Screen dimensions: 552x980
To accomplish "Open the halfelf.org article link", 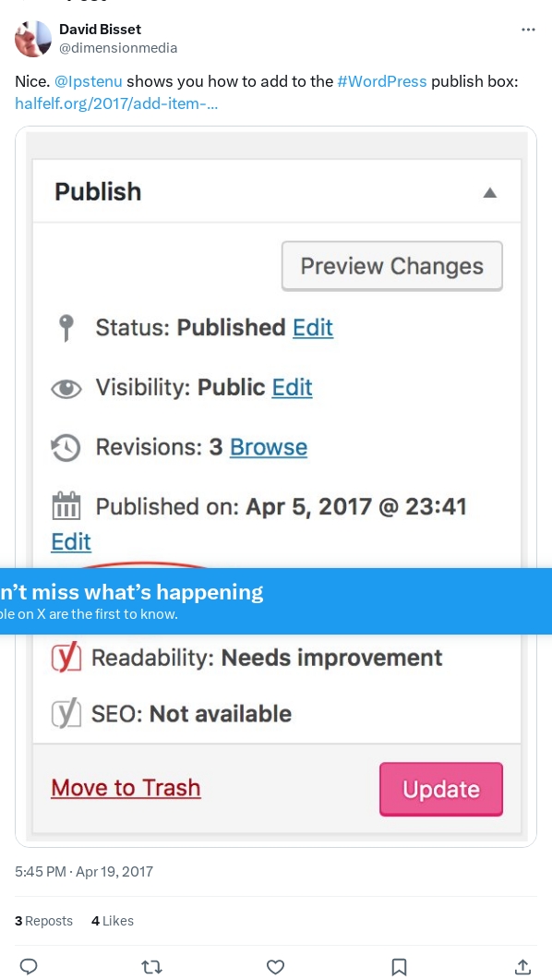I will coord(116,103).
